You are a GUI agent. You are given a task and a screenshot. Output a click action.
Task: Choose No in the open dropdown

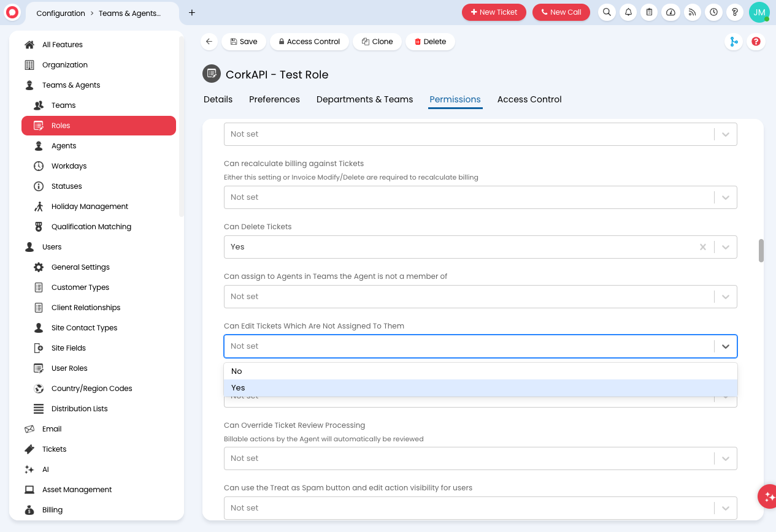pyautogui.click(x=480, y=371)
